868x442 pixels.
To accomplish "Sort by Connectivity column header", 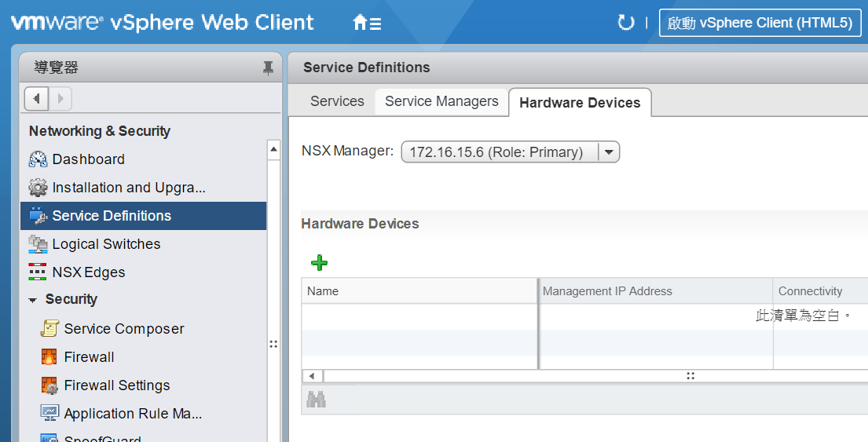I will pos(820,291).
